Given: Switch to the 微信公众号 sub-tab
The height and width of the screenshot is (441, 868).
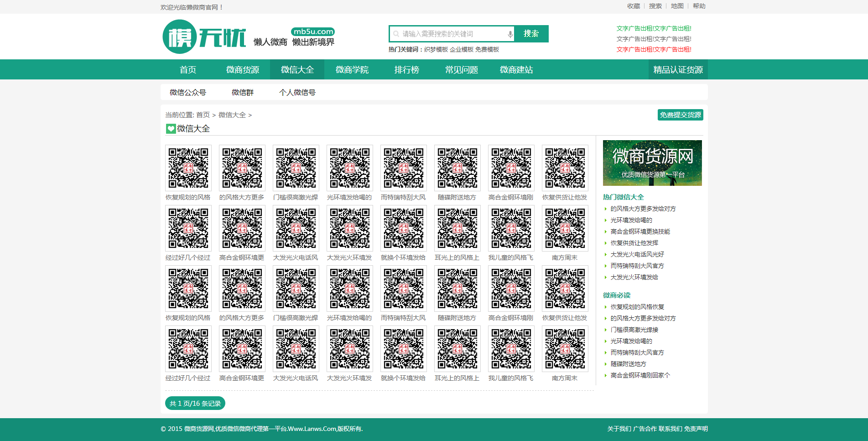Looking at the screenshot, I should pyautogui.click(x=187, y=93).
